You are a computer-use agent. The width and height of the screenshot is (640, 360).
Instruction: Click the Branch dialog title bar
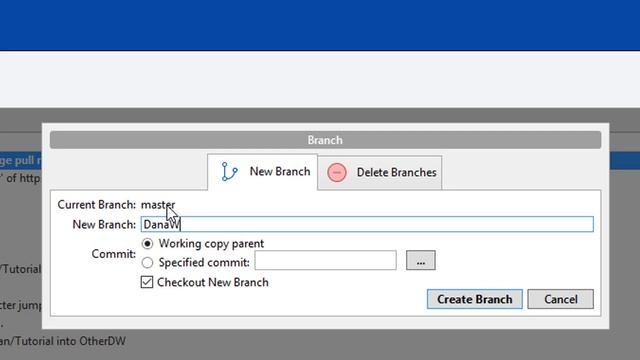[325, 140]
